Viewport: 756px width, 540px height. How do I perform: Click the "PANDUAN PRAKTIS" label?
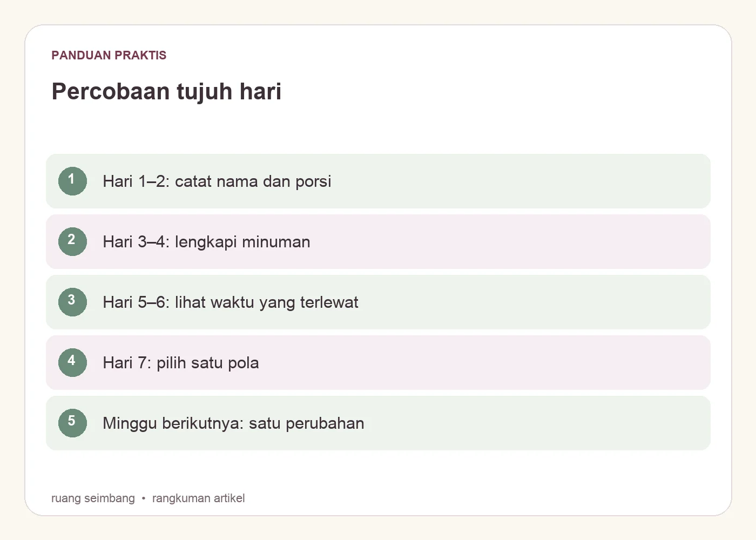[109, 55]
